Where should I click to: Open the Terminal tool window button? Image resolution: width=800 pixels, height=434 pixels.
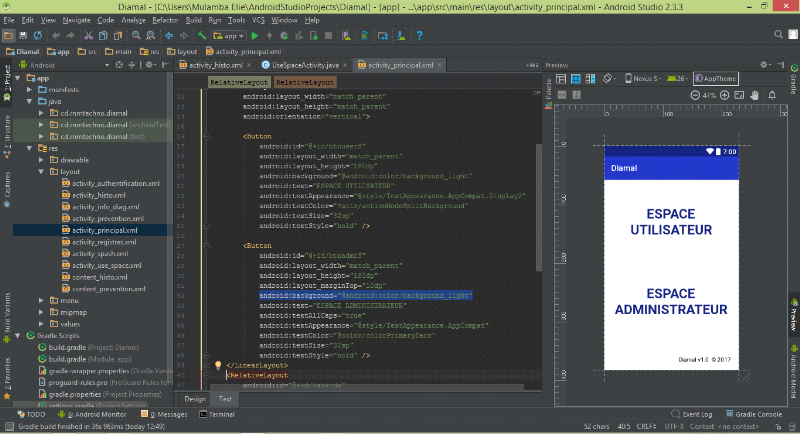tap(216, 413)
